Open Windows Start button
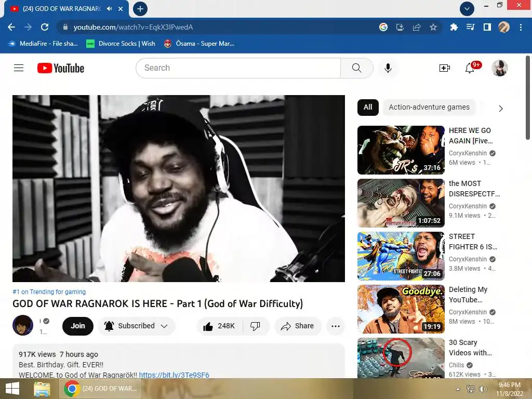 [x=12, y=389]
